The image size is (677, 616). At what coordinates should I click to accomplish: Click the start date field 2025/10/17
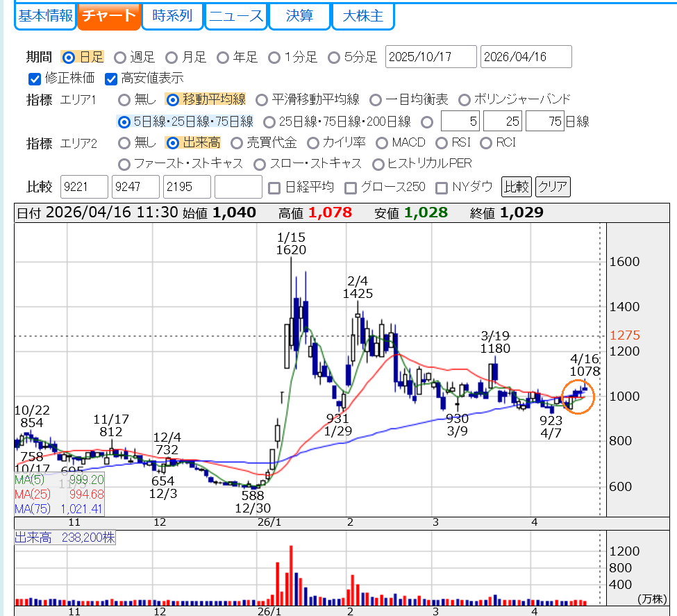431,57
